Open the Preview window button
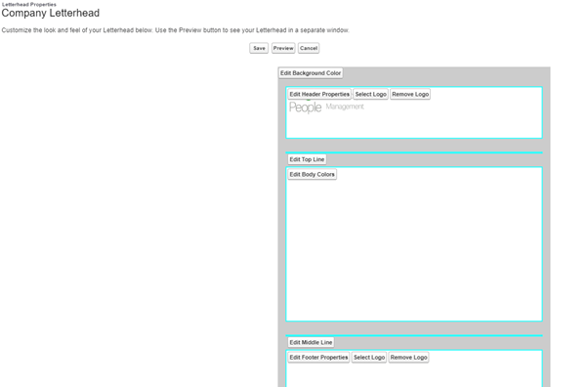588x387 pixels. 283,48
